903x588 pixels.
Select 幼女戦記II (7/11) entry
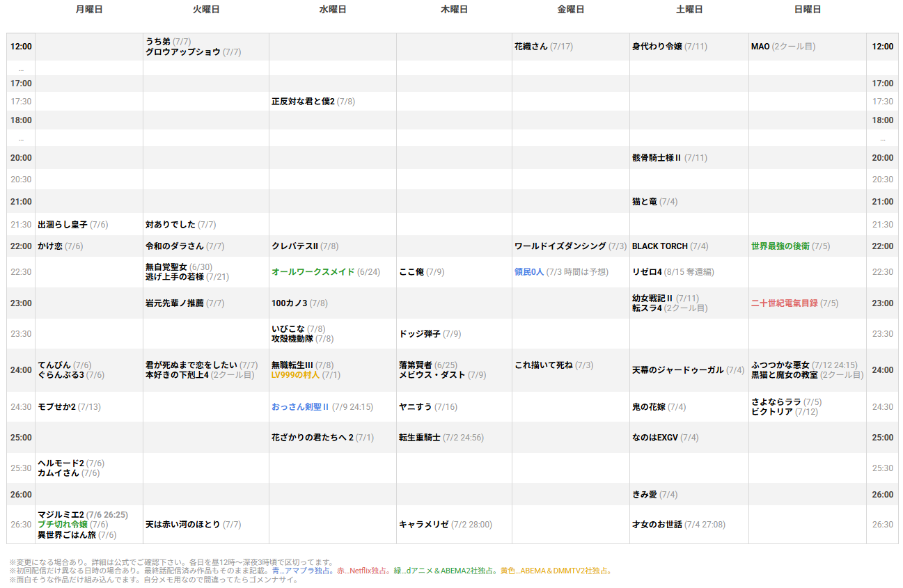pos(666,299)
